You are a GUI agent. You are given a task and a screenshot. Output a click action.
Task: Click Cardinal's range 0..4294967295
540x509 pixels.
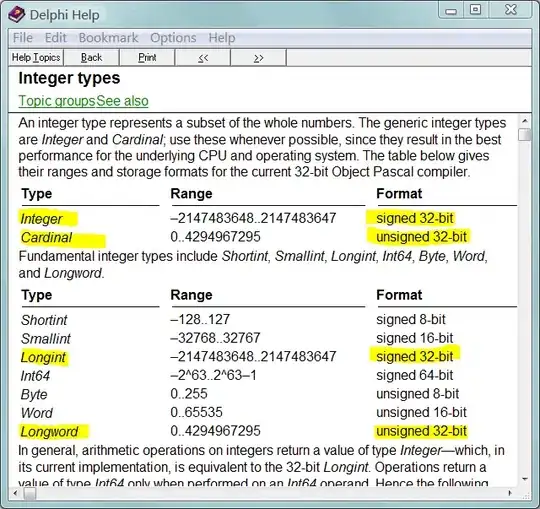click(215, 237)
